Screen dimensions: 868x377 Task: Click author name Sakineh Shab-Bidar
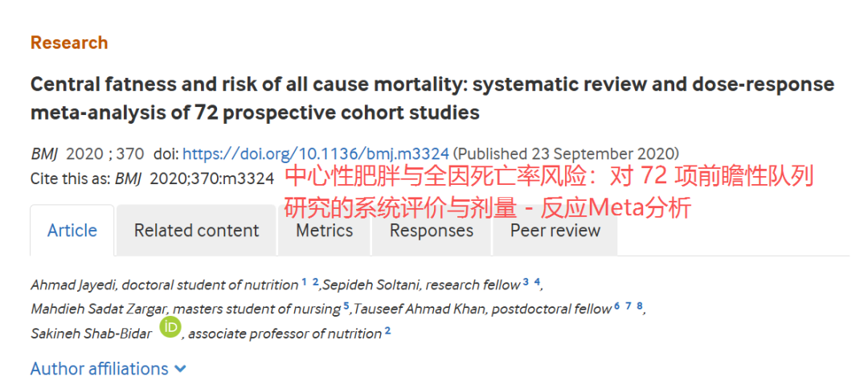coord(92,334)
